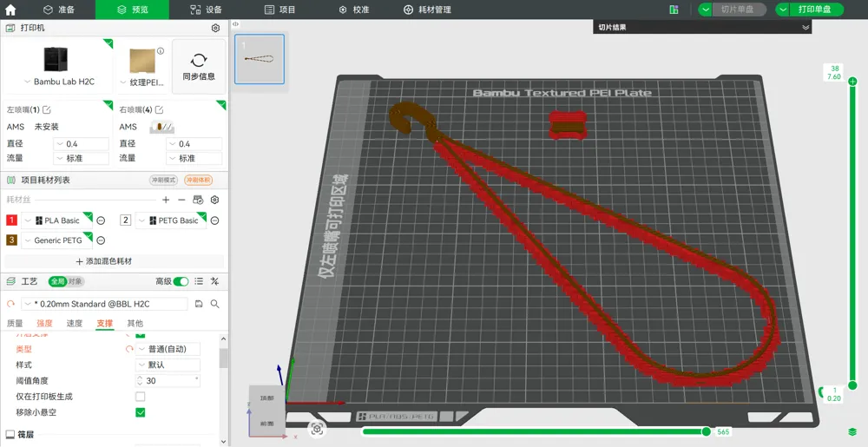Open the 强度 settings tab
This screenshot has width=868, height=447.
click(x=44, y=323)
